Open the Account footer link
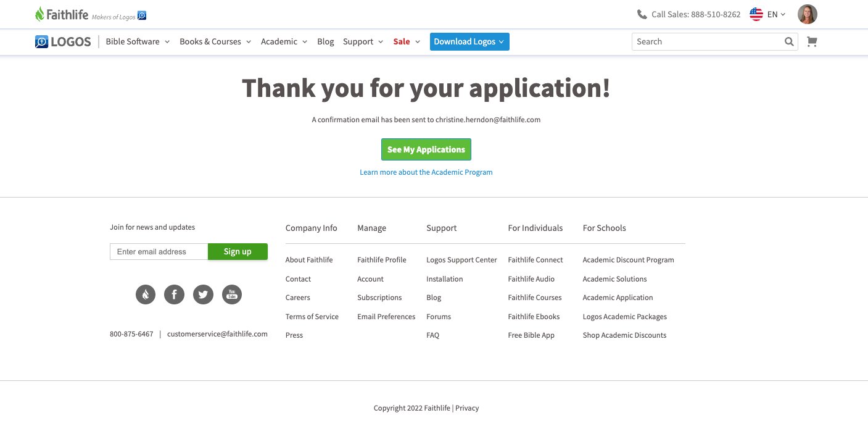 click(x=370, y=279)
